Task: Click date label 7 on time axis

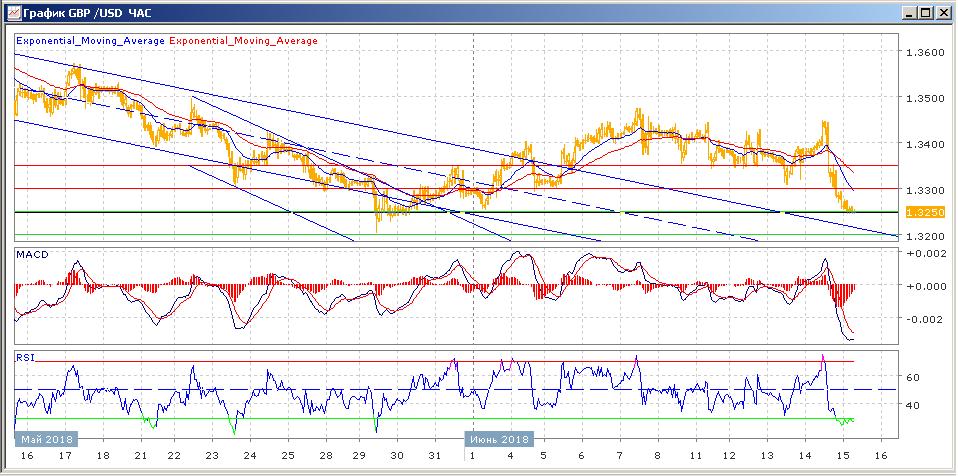Action: pyautogui.click(x=620, y=456)
